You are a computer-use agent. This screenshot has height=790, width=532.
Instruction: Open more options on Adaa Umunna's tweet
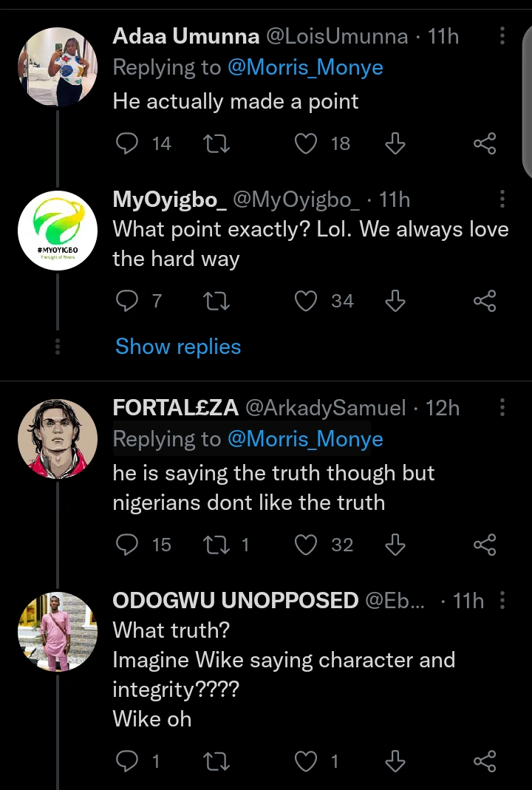pos(502,35)
